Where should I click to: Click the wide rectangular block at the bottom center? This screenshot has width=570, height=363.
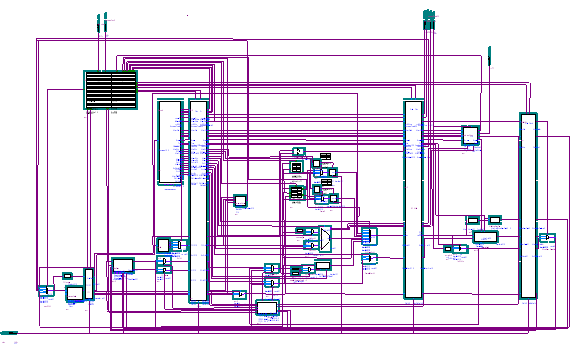267,308
